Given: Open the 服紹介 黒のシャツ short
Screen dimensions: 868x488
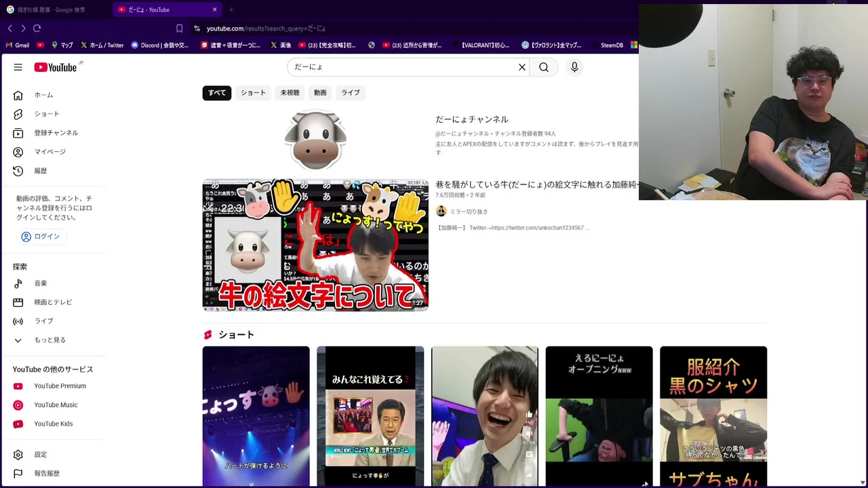Looking at the screenshot, I should click(x=713, y=416).
